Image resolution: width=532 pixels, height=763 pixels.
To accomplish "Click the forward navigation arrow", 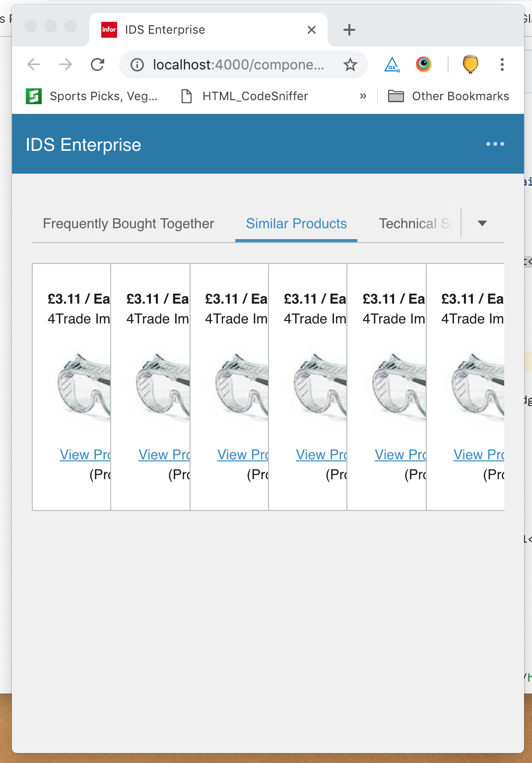I will coord(66,64).
